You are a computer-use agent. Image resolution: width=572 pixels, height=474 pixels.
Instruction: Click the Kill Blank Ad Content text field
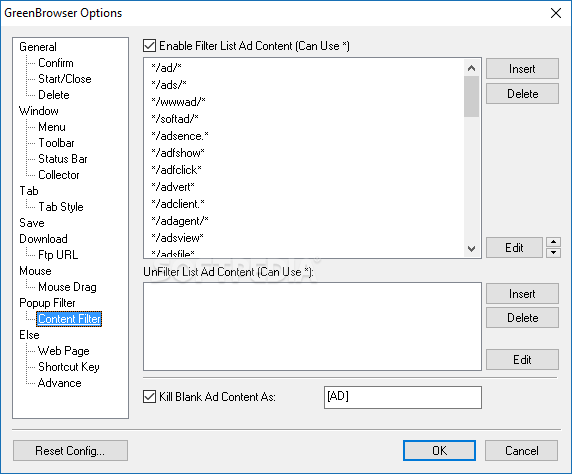coord(403,397)
